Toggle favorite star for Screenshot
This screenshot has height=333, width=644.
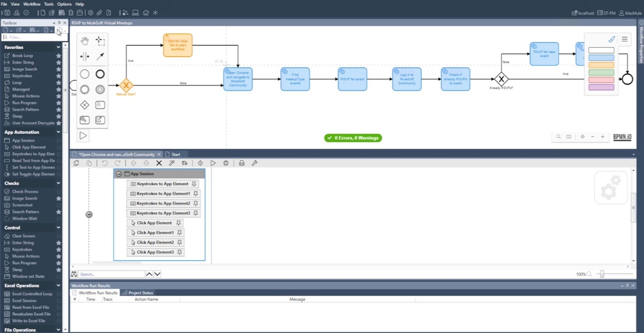tap(59, 205)
